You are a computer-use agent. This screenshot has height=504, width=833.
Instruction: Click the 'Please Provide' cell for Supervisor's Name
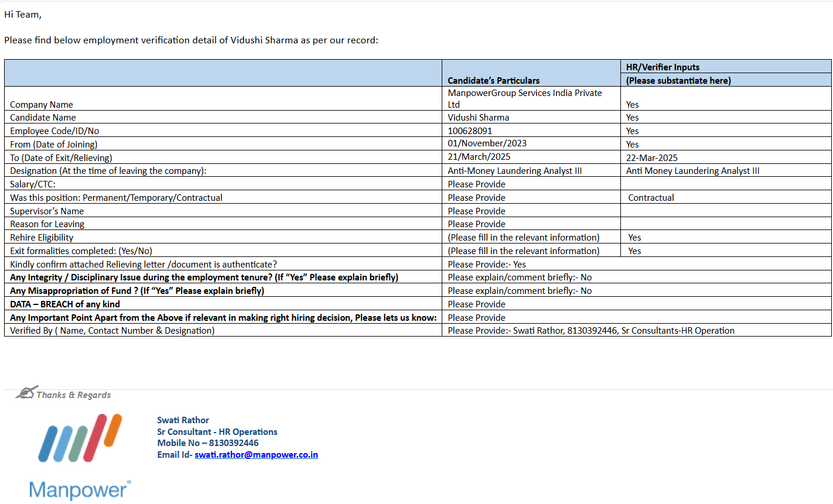point(476,211)
